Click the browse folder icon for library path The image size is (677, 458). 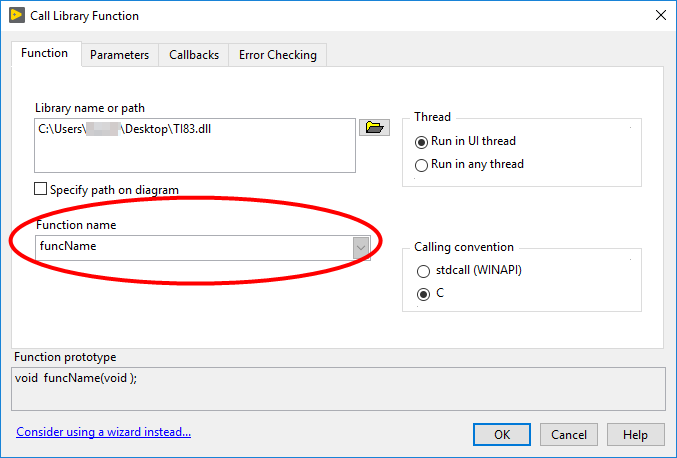(374, 127)
